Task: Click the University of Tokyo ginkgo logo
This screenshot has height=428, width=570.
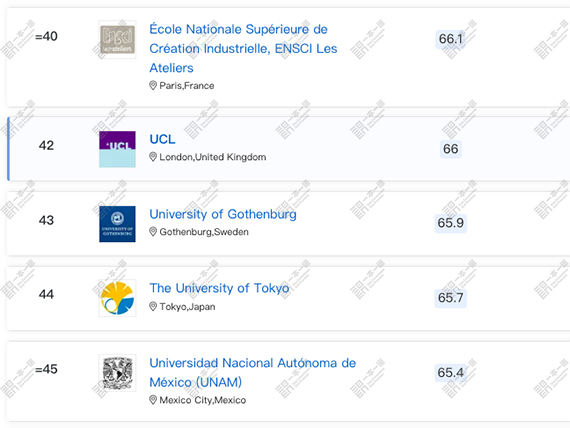Action: pos(117,298)
